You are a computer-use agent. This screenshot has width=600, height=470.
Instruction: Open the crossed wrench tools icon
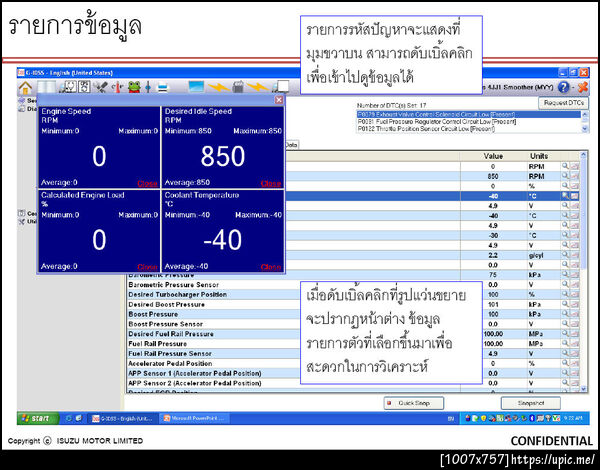[x=101, y=88]
